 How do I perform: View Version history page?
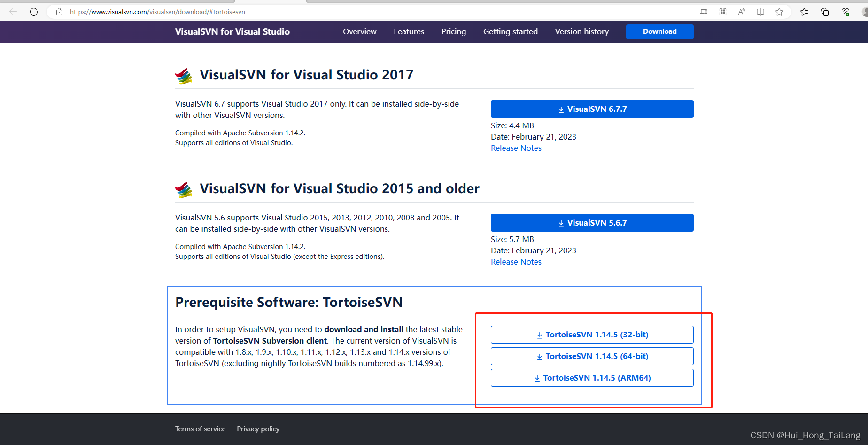tap(582, 31)
